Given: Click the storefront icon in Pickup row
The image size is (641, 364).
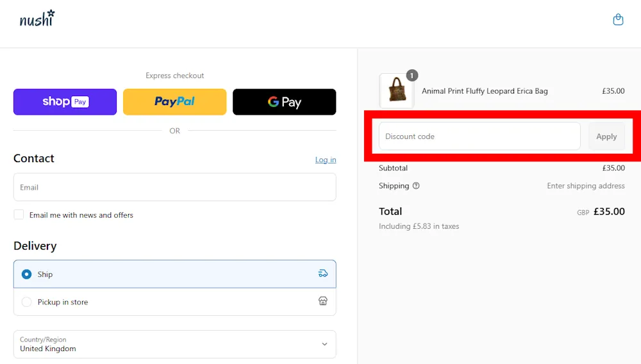Looking at the screenshot, I should tap(323, 301).
